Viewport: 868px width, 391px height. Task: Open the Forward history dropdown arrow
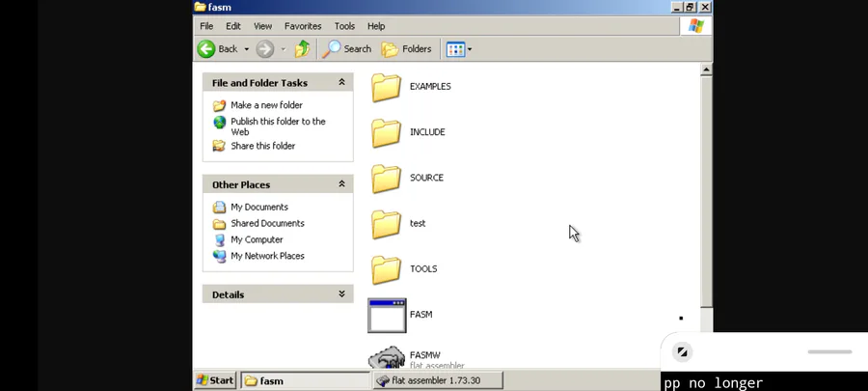(x=283, y=48)
